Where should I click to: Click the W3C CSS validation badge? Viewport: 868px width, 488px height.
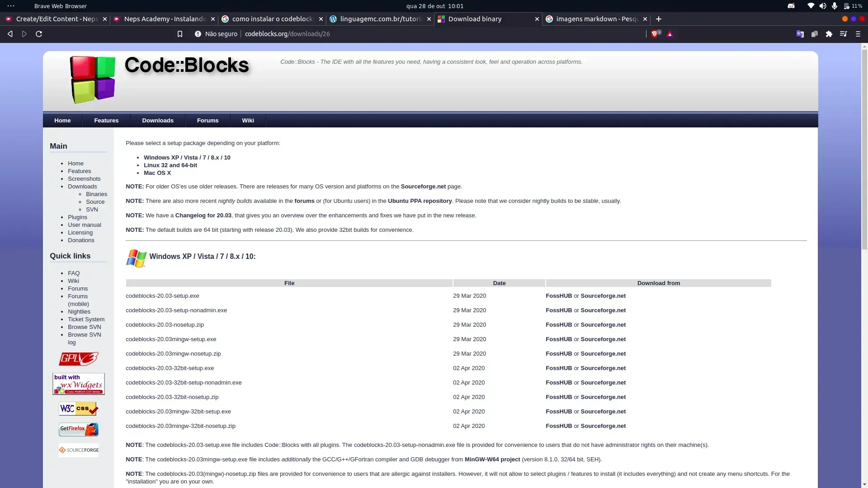click(79, 409)
